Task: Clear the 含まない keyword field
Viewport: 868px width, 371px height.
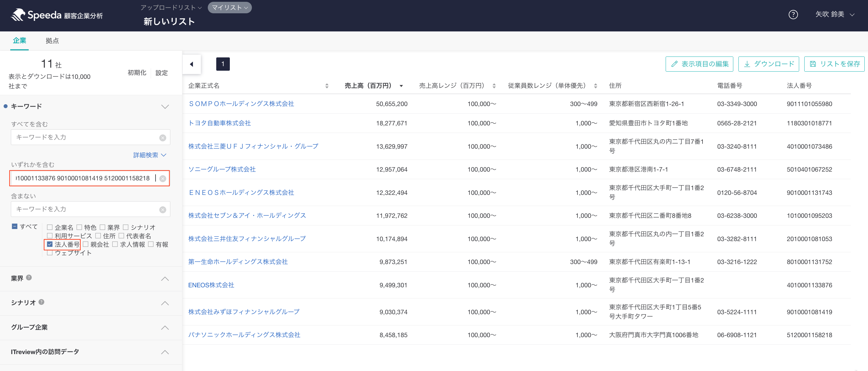Action: (x=163, y=210)
